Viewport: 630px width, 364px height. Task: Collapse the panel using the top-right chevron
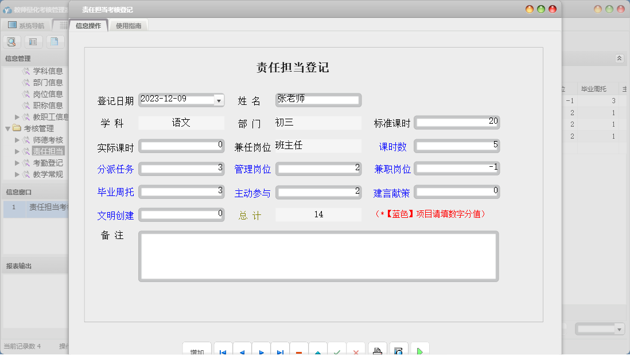619,58
